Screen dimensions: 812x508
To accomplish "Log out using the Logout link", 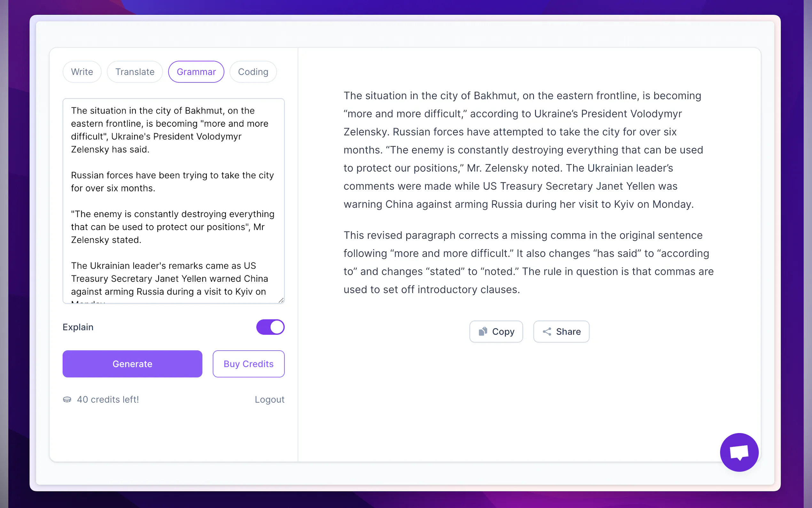I will tap(269, 400).
